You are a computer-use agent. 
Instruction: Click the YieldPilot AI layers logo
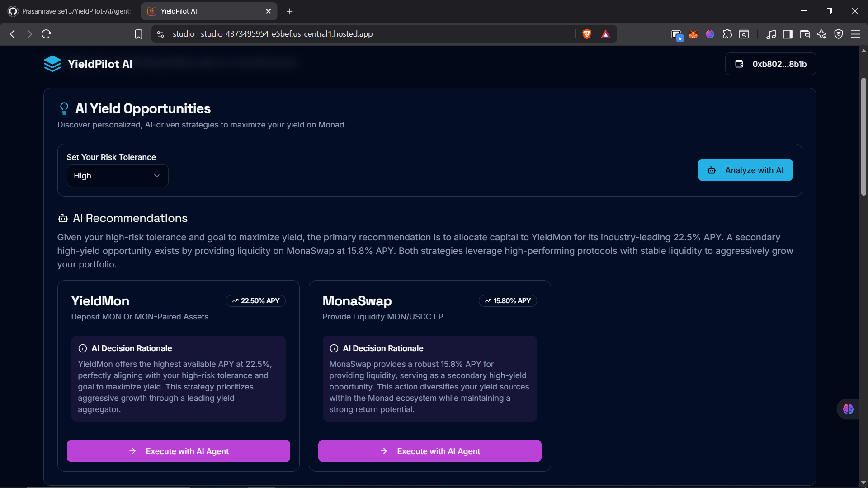tap(52, 64)
